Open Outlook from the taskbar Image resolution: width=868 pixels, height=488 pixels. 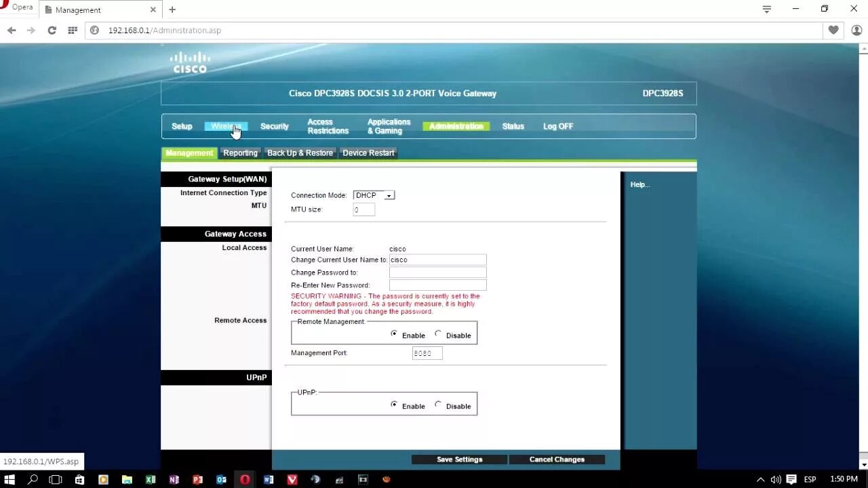(x=221, y=480)
